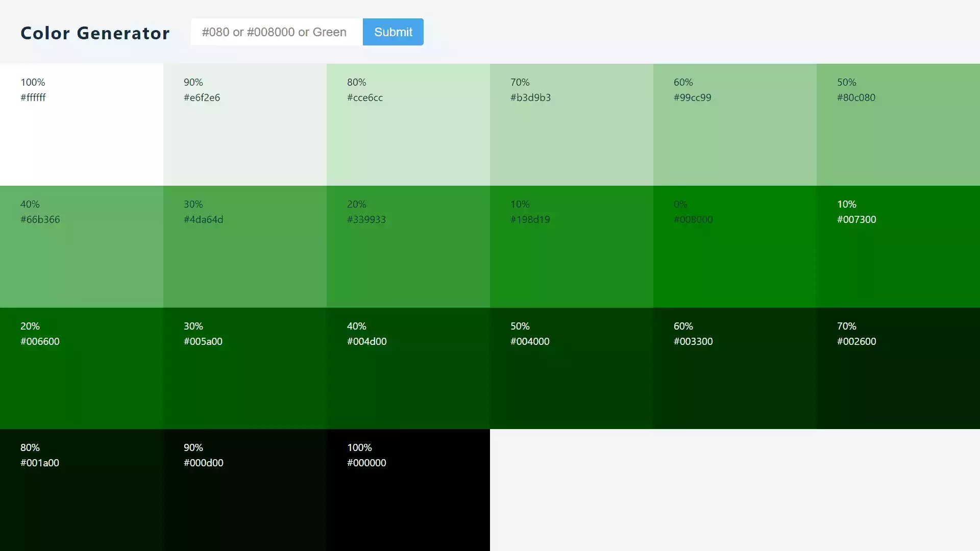The height and width of the screenshot is (551, 980).
Task: Click inside the color input field
Action: pyautogui.click(x=276, y=32)
